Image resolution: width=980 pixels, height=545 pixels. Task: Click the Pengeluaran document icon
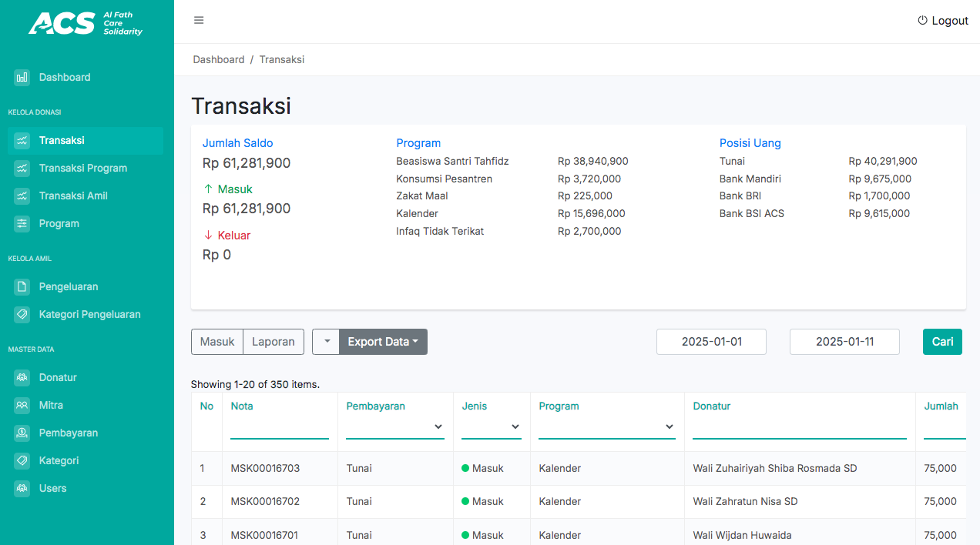click(x=22, y=286)
